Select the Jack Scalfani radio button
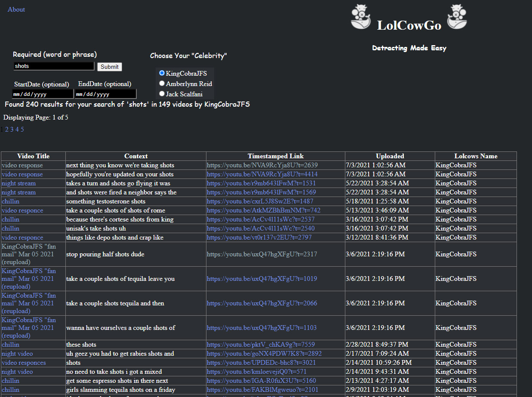532x397 pixels. click(x=162, y=93)
